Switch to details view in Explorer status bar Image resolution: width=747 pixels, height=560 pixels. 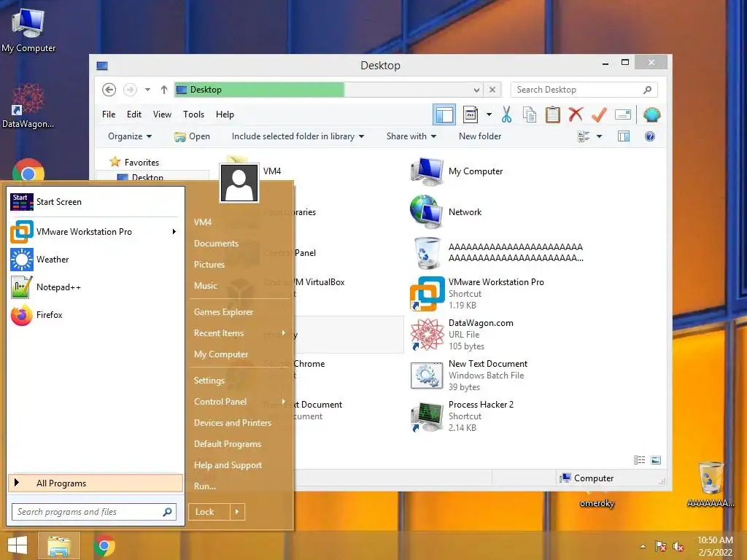[x=639, y=460]
